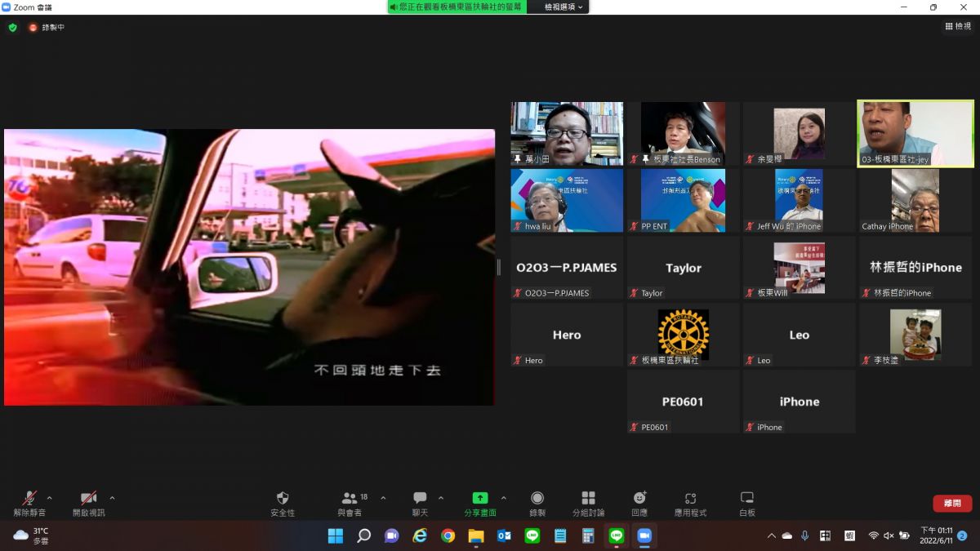Toggle the muted speaker volume tray icon

889,535
